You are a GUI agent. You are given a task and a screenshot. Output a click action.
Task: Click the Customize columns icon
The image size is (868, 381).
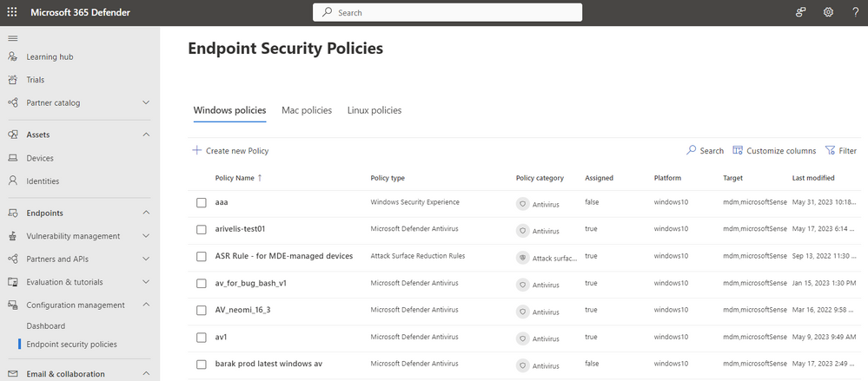(x=738, y=150)
